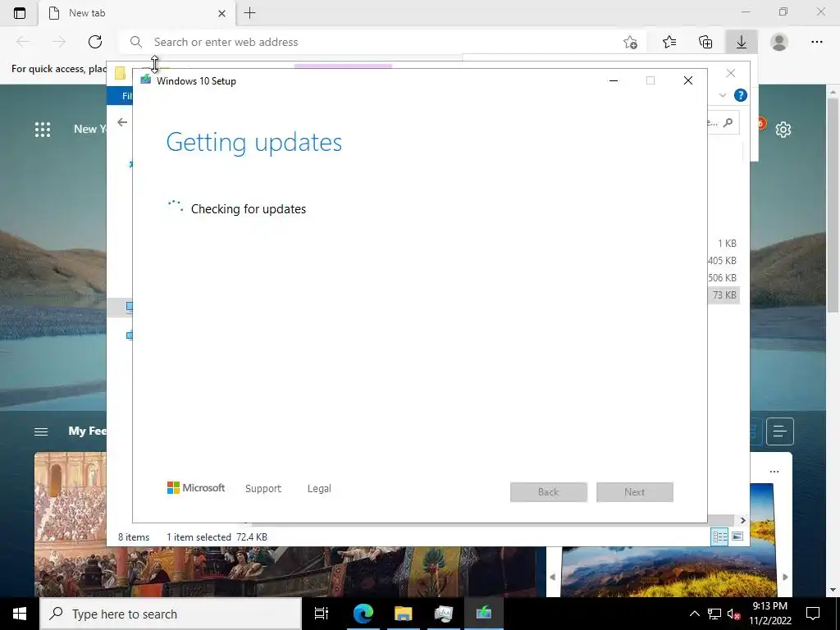Open Edge Settings and more ellipsis
This screenshot has height=630, width=840.
(x=816, y=42)
